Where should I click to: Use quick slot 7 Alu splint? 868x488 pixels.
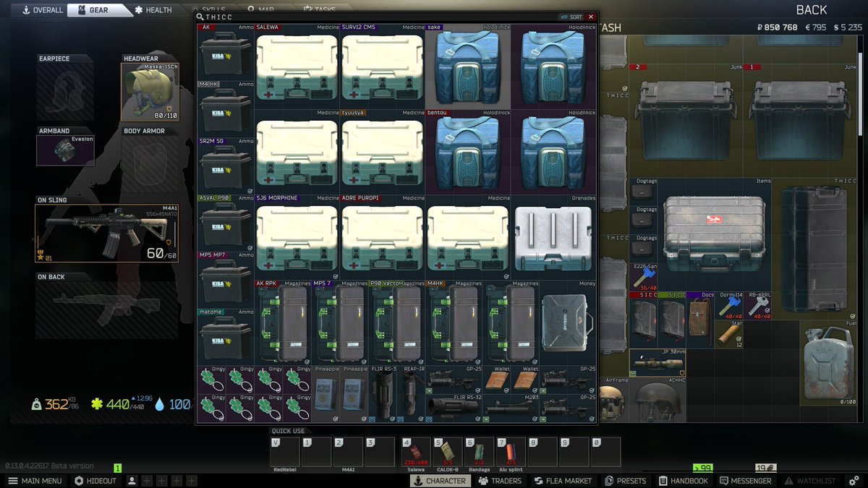click(x=511, y=452)
